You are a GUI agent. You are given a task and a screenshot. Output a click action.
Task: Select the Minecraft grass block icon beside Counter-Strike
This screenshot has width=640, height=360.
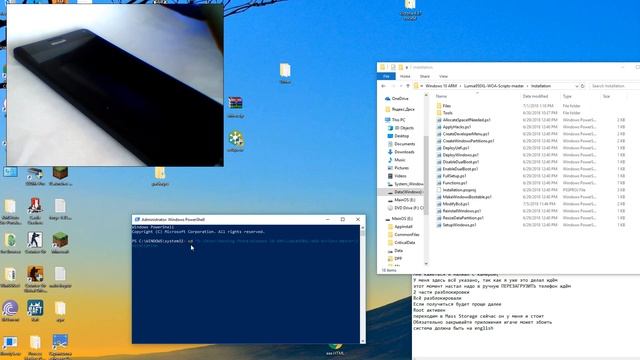[x=60, y=240]
